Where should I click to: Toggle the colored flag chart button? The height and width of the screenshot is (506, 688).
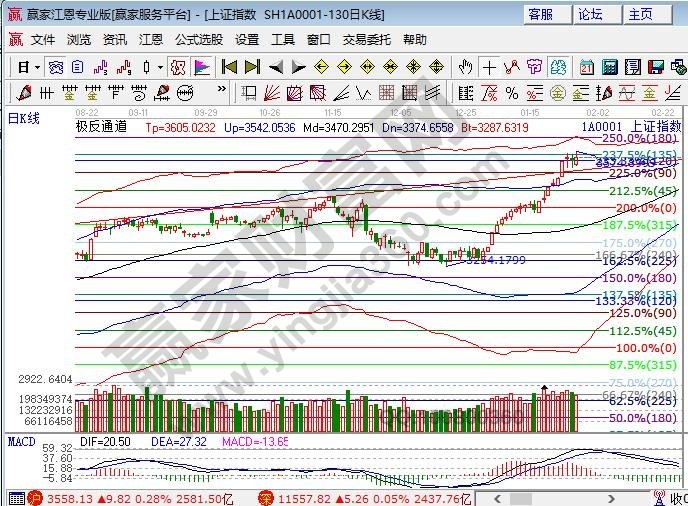pos(201,67)
